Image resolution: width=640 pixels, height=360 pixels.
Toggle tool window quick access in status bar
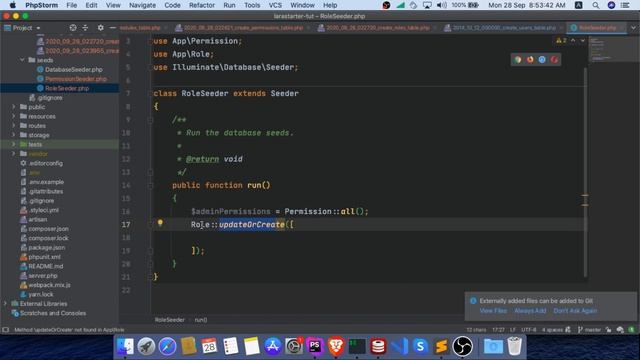5,330
